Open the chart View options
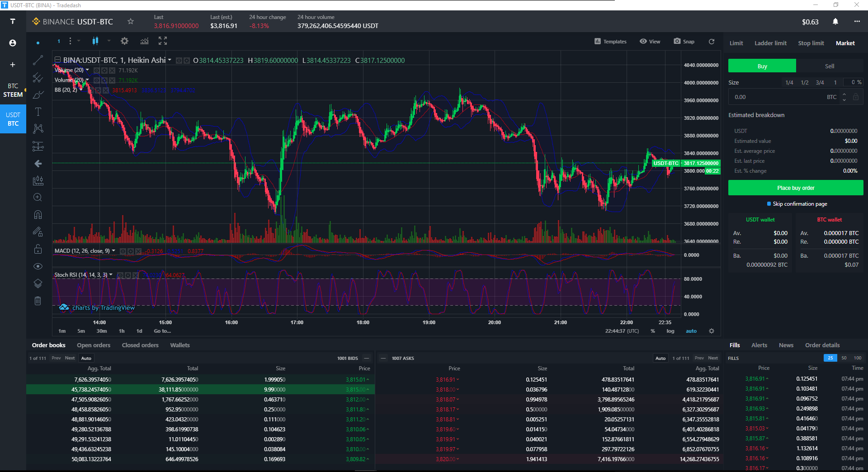 coord(650,42)
